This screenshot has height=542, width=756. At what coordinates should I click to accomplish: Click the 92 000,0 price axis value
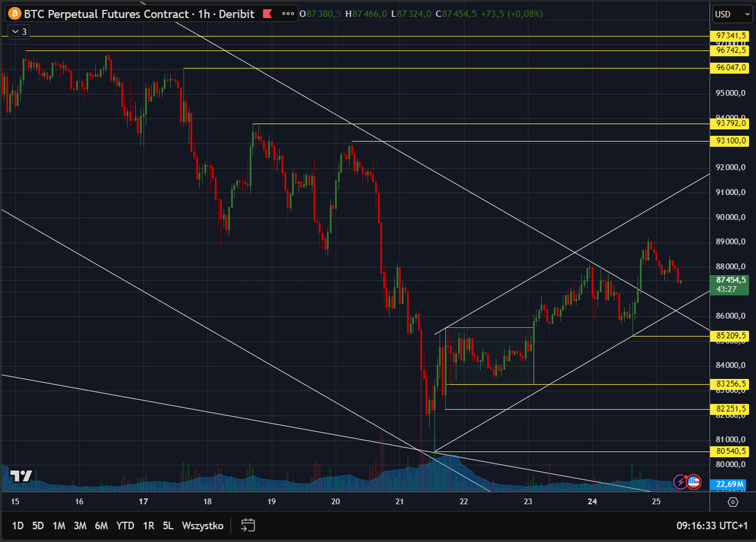[730, 167]
